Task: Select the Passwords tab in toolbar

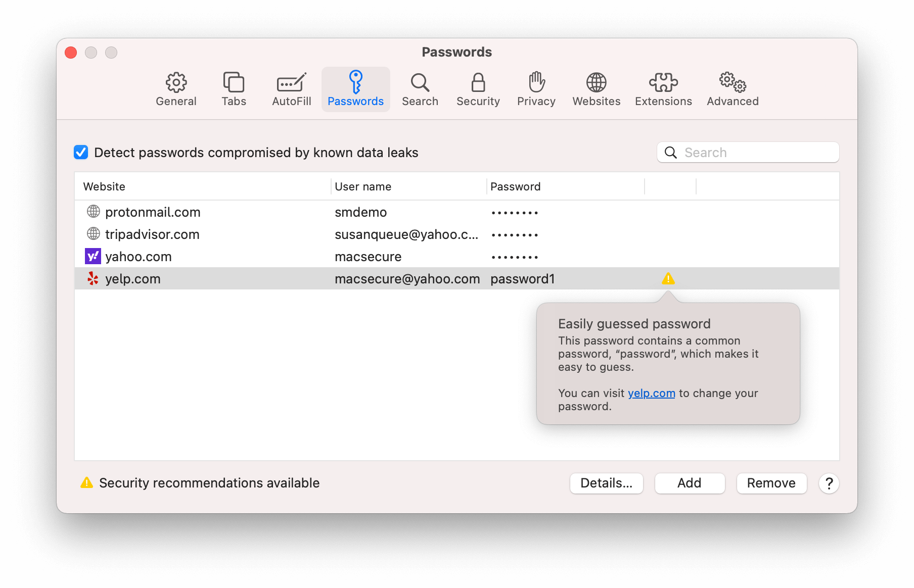Action: (x=355, y=89)
